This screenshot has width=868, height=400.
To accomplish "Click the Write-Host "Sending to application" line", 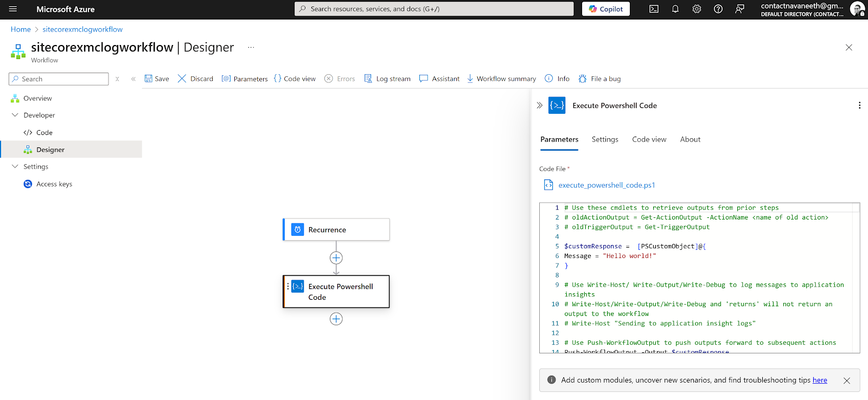I will click(660, 323).
